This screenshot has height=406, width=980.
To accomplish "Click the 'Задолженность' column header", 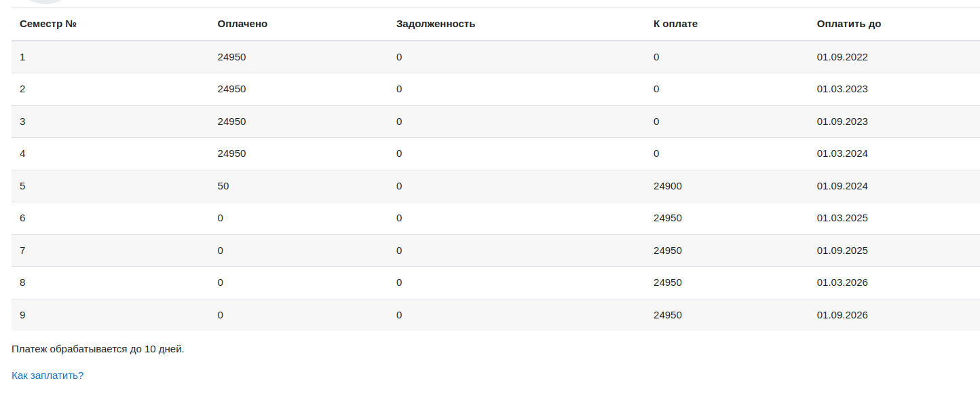I will point(436,24).
